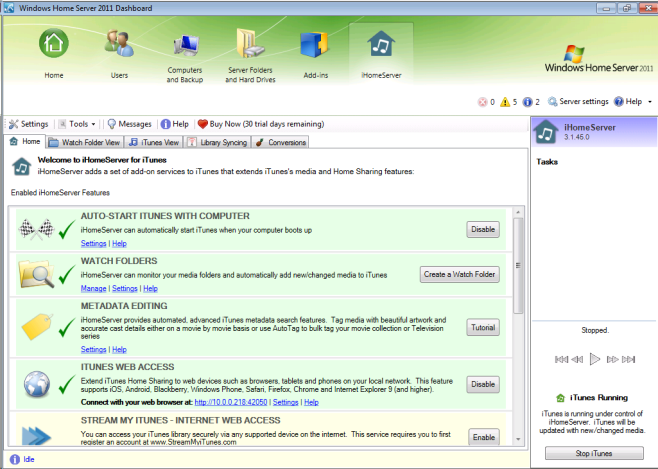Click the informational alerts blue icon
The width and height of the screenshot is (658, 469).
click(x=527, y=102)
